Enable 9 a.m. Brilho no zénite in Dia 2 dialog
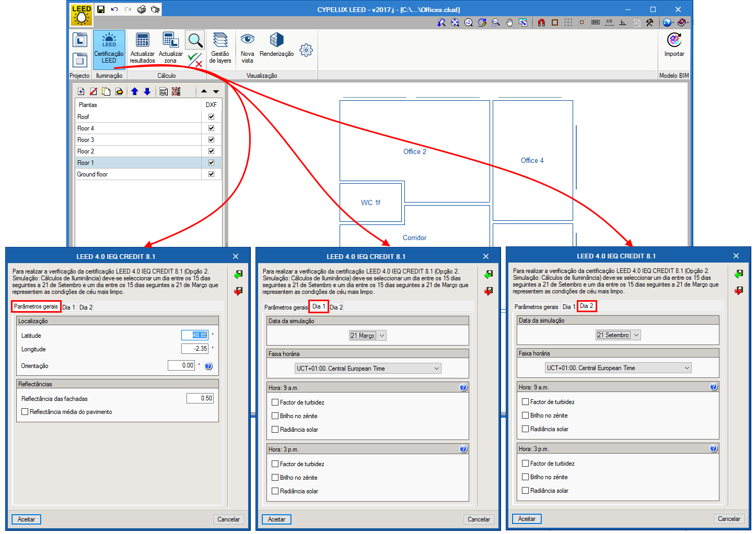The height and width of the screenshot is (534, 756). (x=525, y=416)
